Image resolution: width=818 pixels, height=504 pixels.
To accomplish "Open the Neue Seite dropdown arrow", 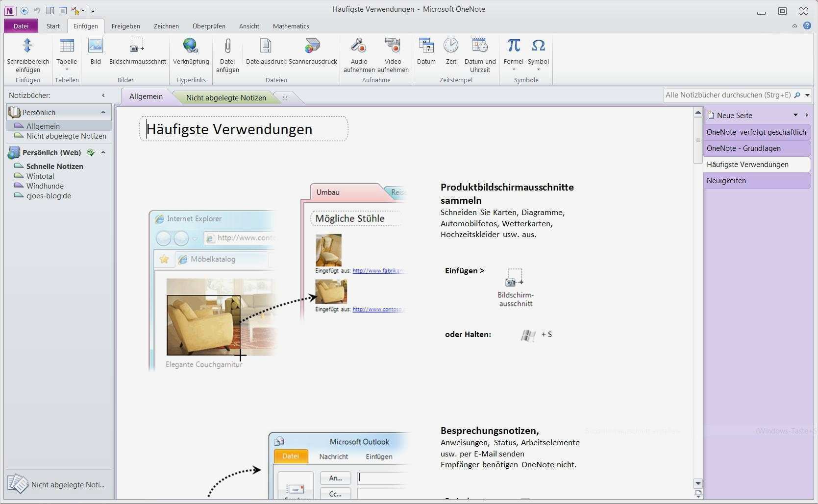I will [x=795, y=115].
